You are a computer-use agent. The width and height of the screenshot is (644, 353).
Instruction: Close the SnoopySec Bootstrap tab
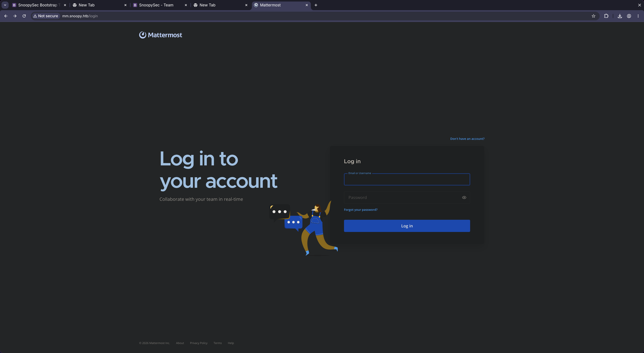(x=65, y=5)
